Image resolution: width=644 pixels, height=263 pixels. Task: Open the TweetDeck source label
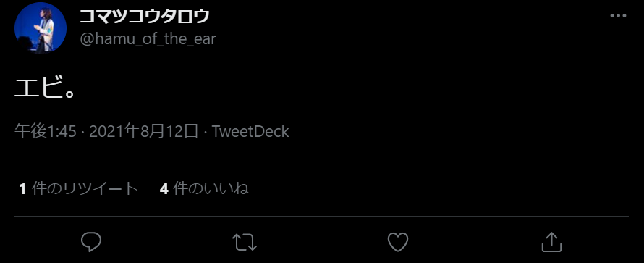tap(250, 132)
